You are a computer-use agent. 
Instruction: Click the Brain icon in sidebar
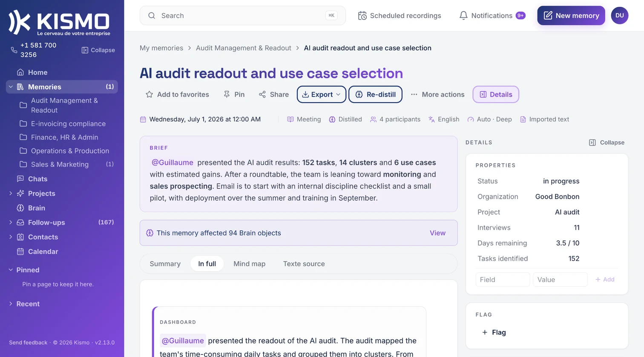tap(20, 208)
